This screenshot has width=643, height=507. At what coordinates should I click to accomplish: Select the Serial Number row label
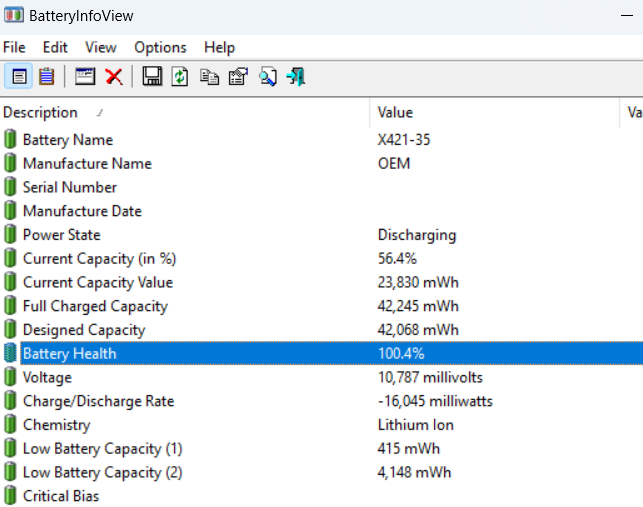click(70, 187)
